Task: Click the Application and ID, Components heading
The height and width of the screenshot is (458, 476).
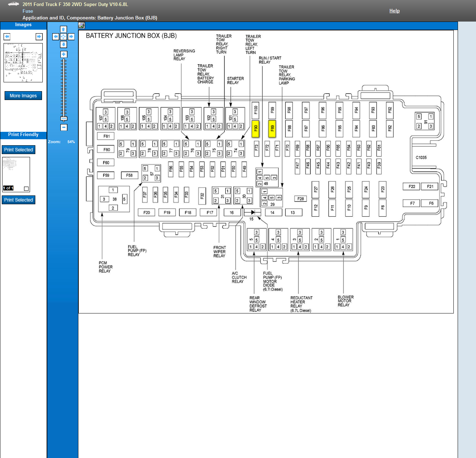Action: click(x=90, y=18)
